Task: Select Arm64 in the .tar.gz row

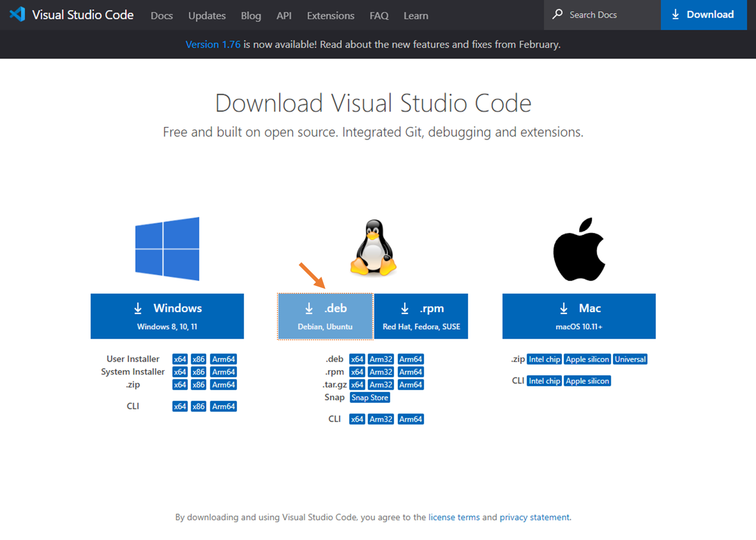Action: (411, 384)
